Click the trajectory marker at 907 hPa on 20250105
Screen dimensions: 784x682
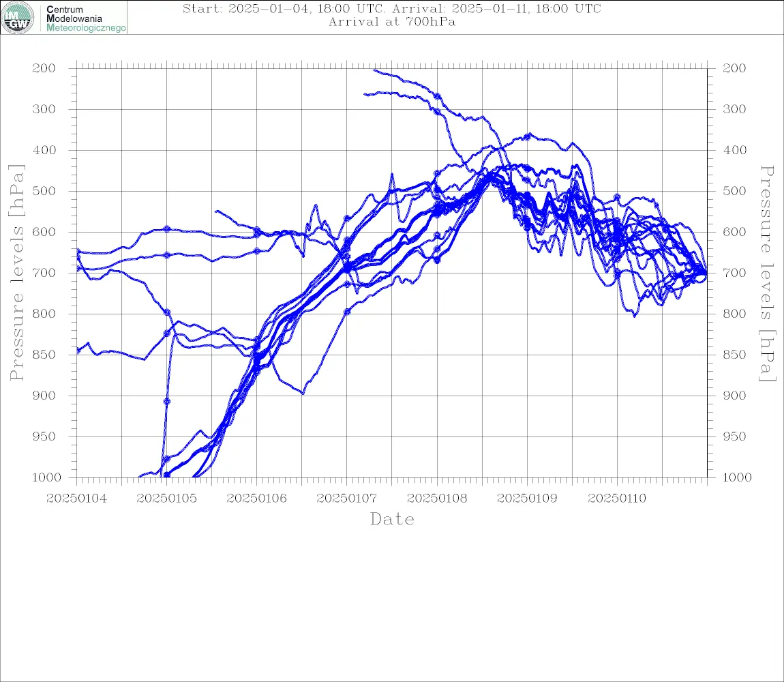(x=167, y=401)
